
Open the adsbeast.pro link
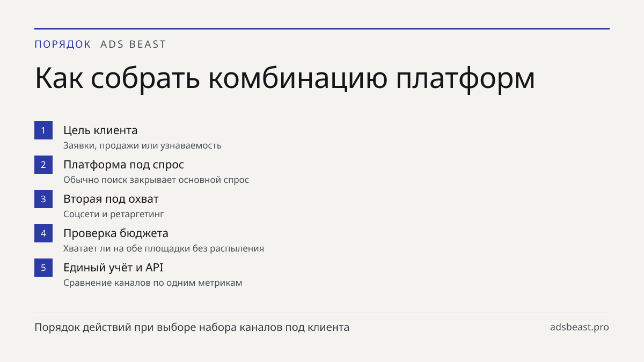(580, 327)
